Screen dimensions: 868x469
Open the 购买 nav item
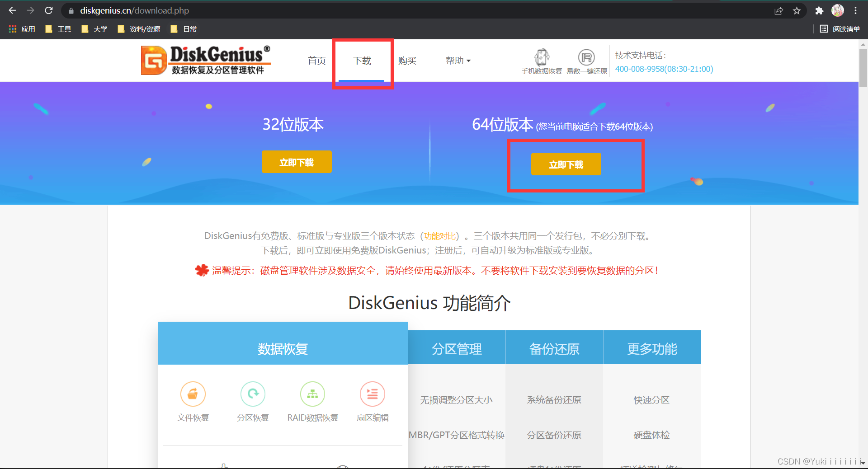click(x=407, y=61)
